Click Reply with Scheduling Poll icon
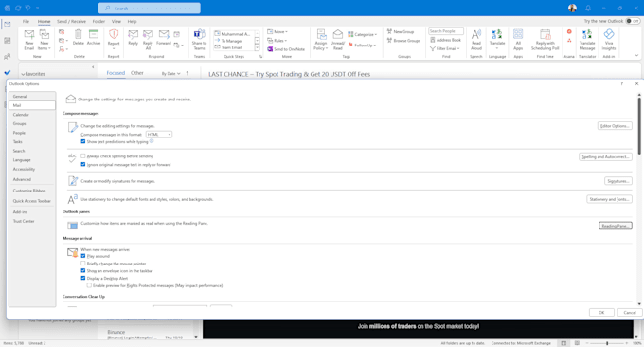Screen dimensions: 644x347 pos(545,34)
